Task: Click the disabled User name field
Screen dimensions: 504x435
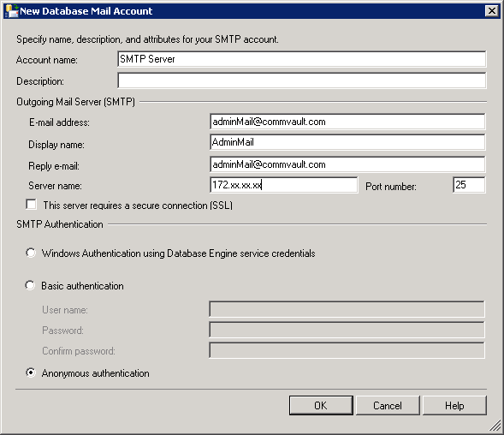Action: click(347, 309)
